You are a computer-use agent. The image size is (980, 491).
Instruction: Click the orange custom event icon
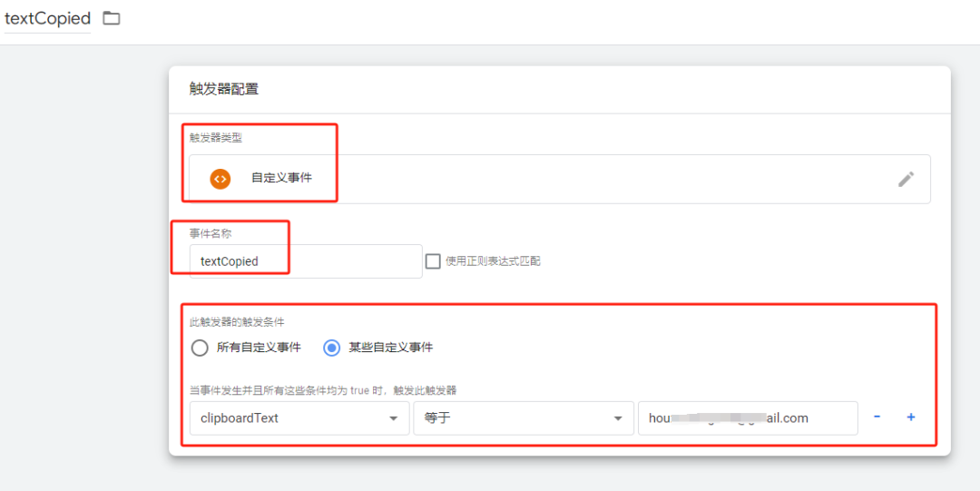[x=220, y=178]
